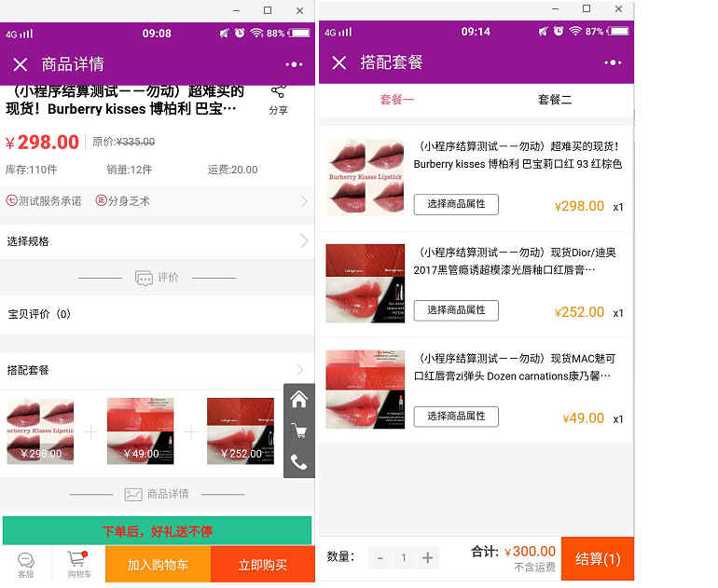Close the 搭配套餐 page with X icon
Image resolution: width=718 pixels, height=588 pixels.
(338, 62)
